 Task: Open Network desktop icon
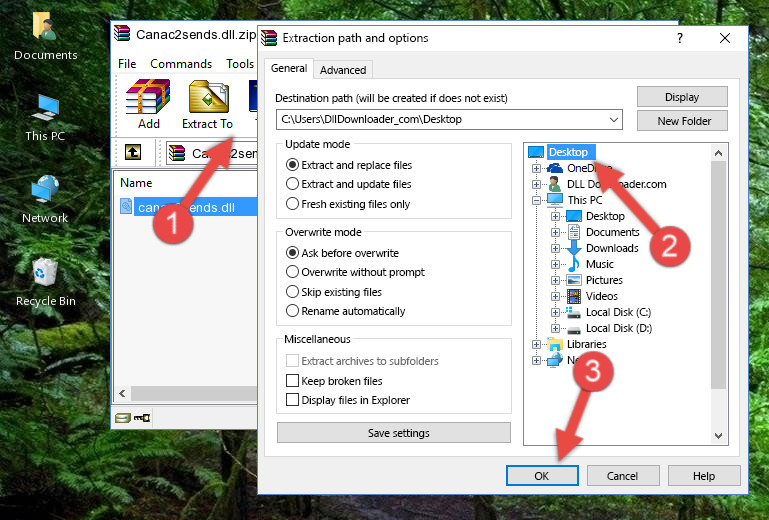coord(45,199)
